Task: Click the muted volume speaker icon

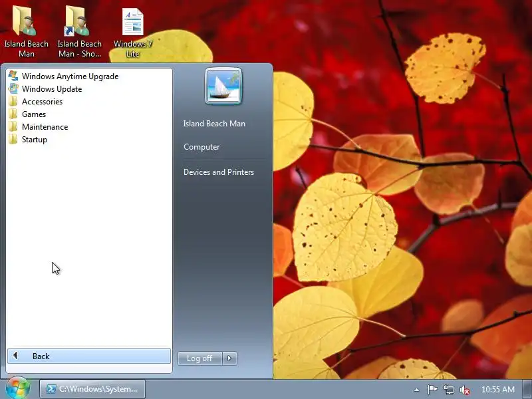Action: click(464, 390)
